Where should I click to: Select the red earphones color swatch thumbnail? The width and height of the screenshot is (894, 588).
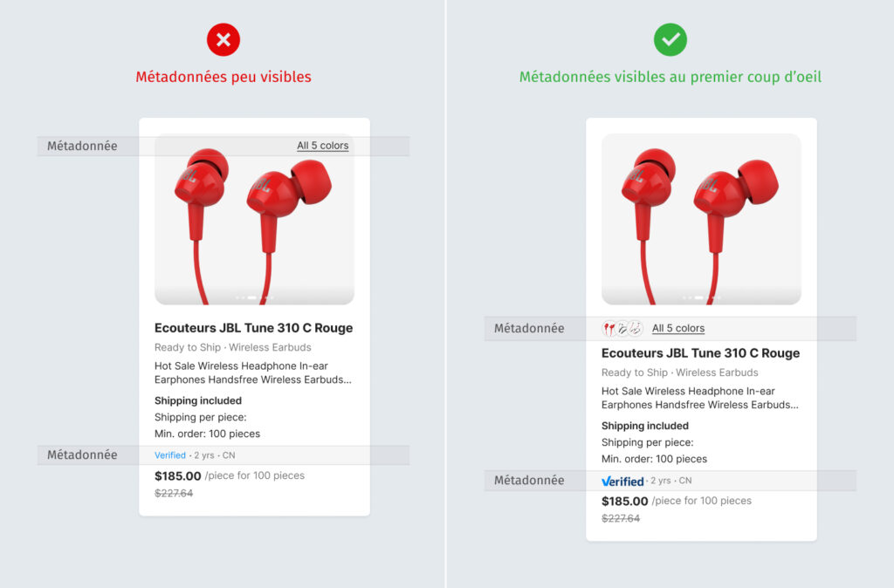609,329
